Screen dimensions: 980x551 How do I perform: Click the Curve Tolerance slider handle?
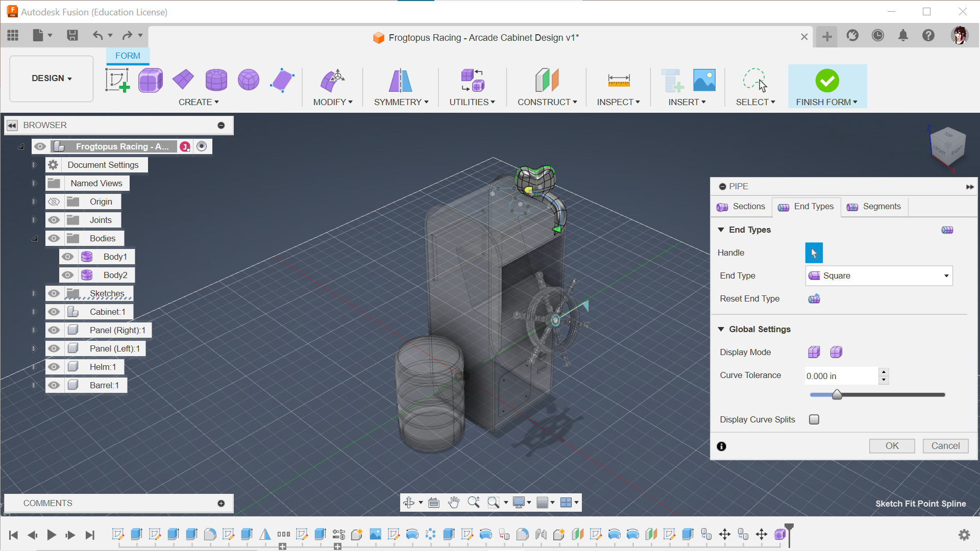837,394
